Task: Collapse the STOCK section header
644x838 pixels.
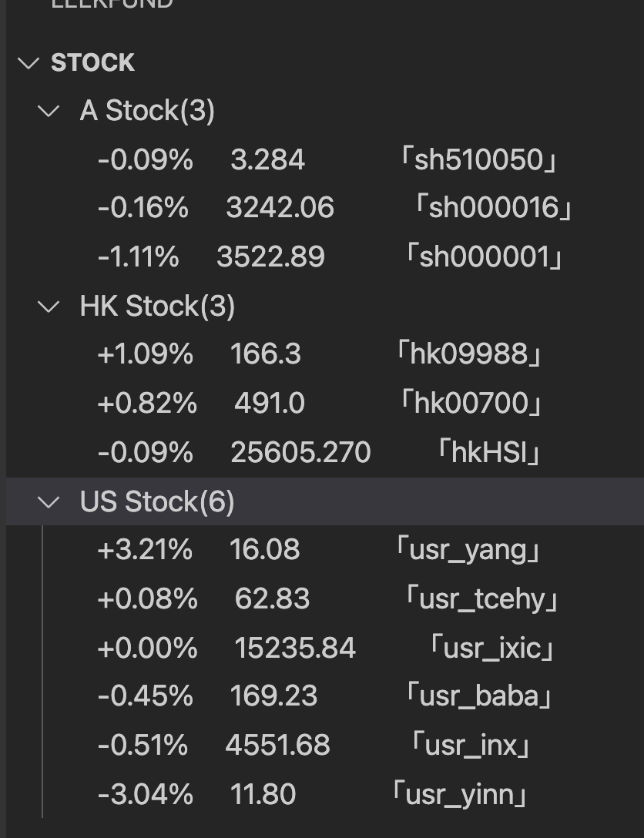Action: [92, 63]
